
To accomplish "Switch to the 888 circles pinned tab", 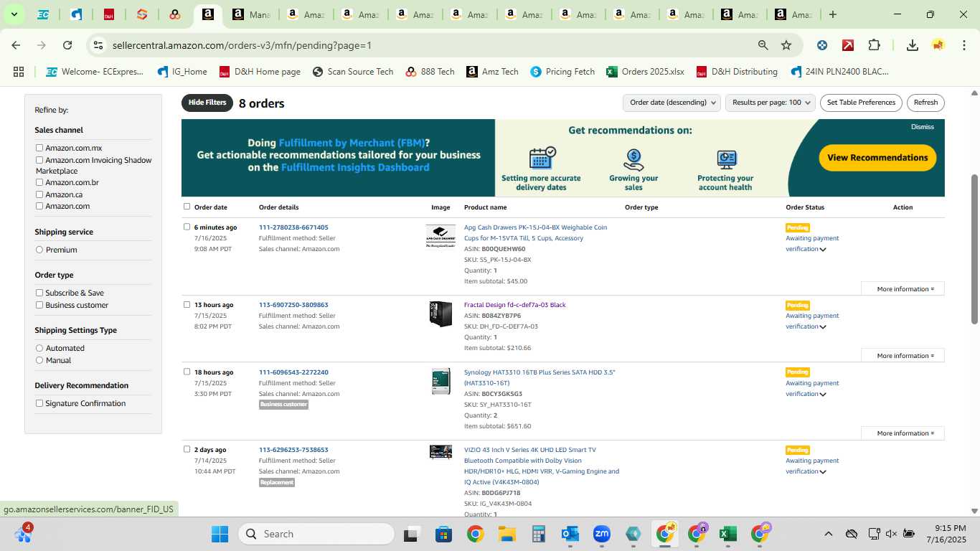I will pyautogui.click(x=174, y=14).
